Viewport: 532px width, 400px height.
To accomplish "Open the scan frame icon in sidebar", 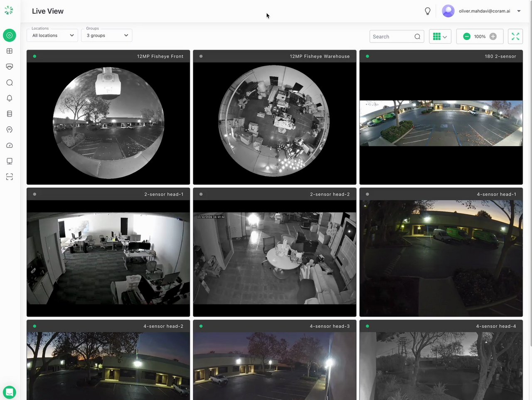I will (x=10, y=177).
